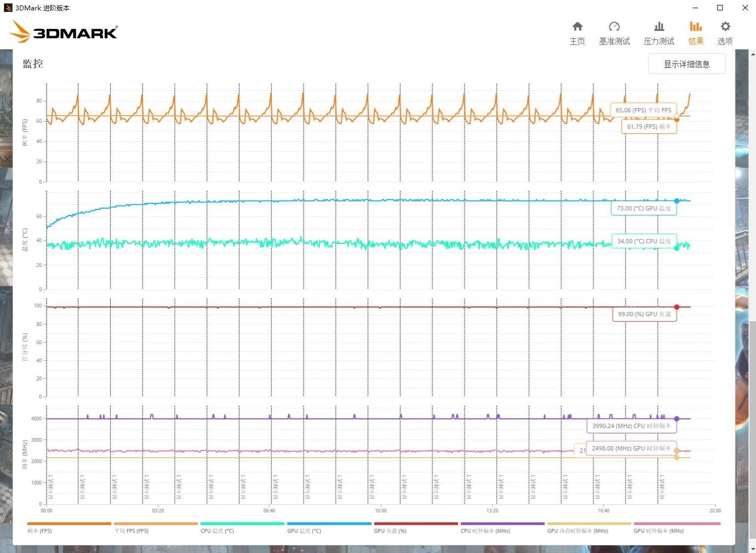Click the yellow GPU 内存时钟频率 legend swatch

click(x=589, y=524)
